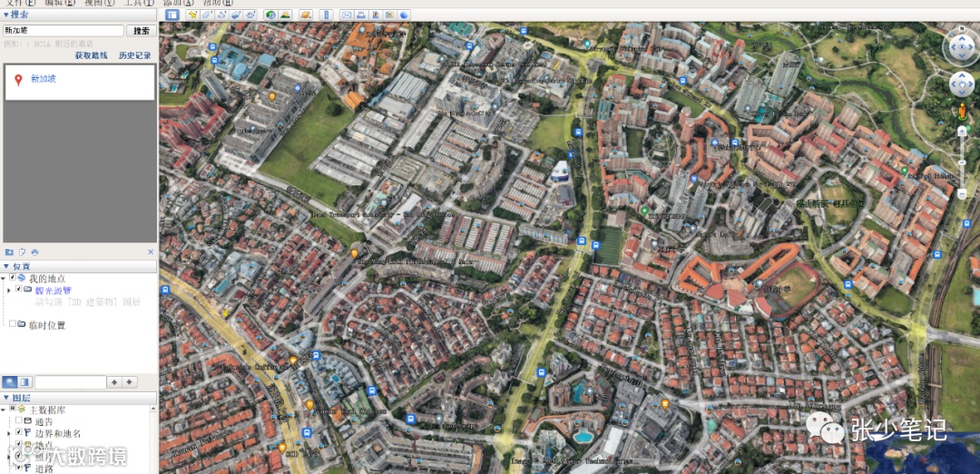Toggle the 边界和地名 layer checkbox
Viewport: 980px width, 474px height.
coord(19,432)
